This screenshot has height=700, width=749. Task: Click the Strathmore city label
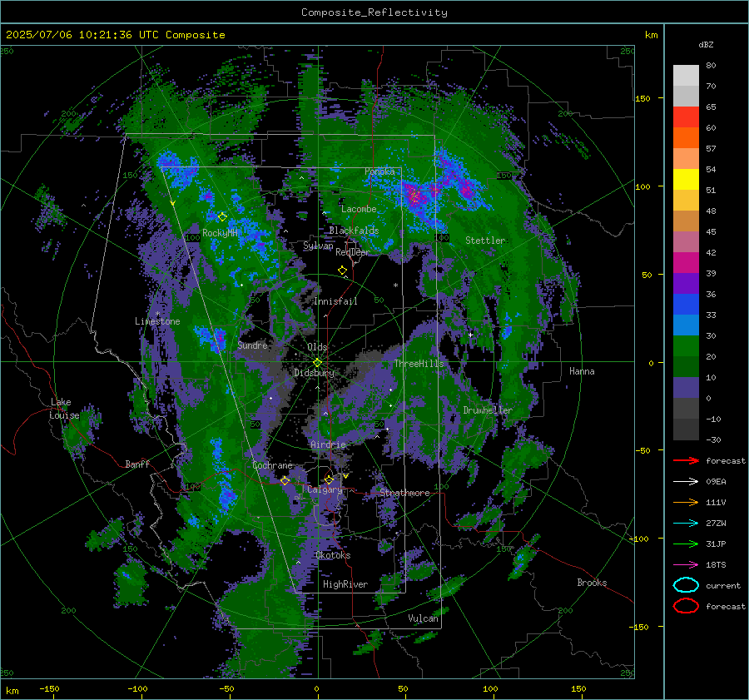pyautogui.click(x=404, y=493)
